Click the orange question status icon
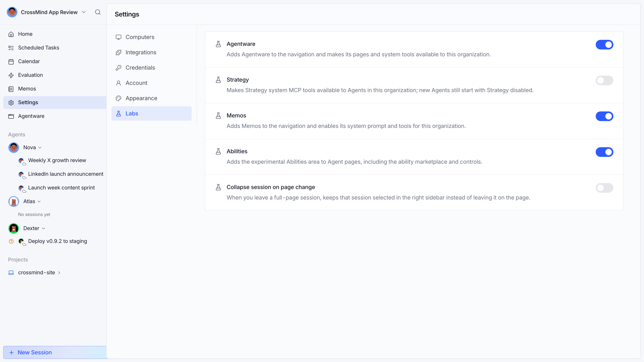This screenshot has height=362, width=644. coord(11,241)
